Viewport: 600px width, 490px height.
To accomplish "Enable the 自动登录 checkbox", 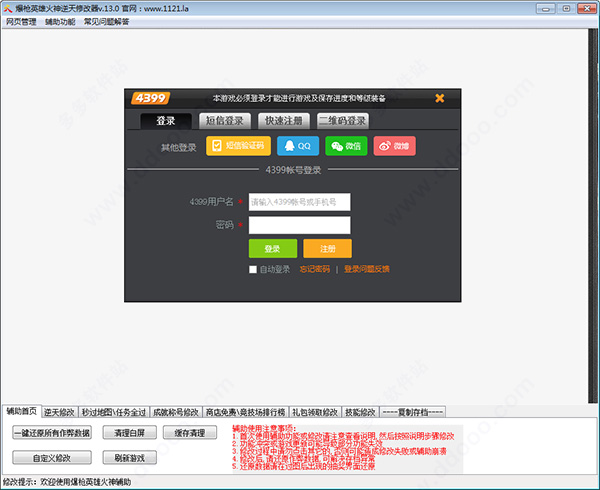I will [253, 269].
